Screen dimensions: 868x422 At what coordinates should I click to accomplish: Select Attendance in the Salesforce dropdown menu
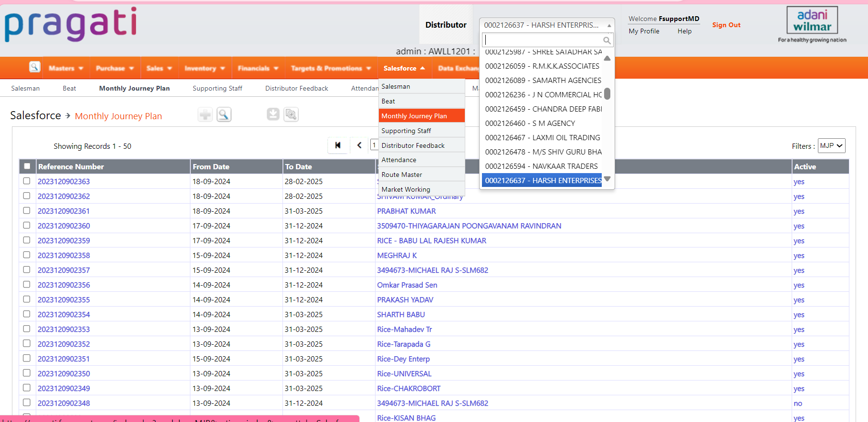coord(422,160)
